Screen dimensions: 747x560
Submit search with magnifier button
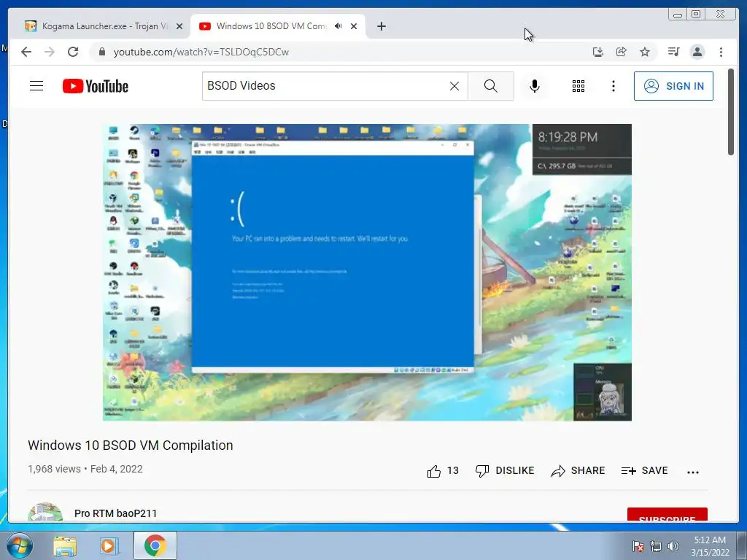491,86
